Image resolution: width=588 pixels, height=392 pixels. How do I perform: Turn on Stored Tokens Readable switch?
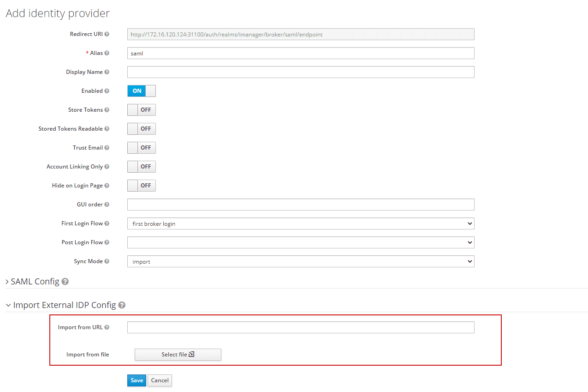coord(142,129)
